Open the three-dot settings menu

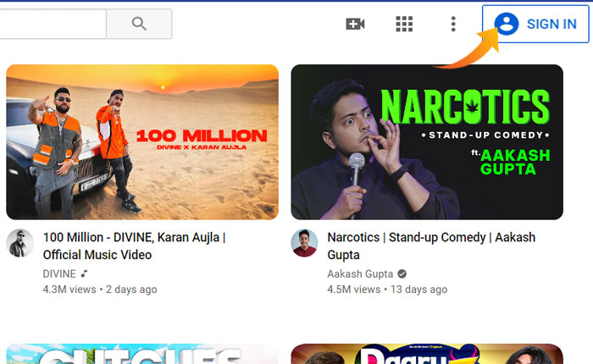click(x=453, y=25)
